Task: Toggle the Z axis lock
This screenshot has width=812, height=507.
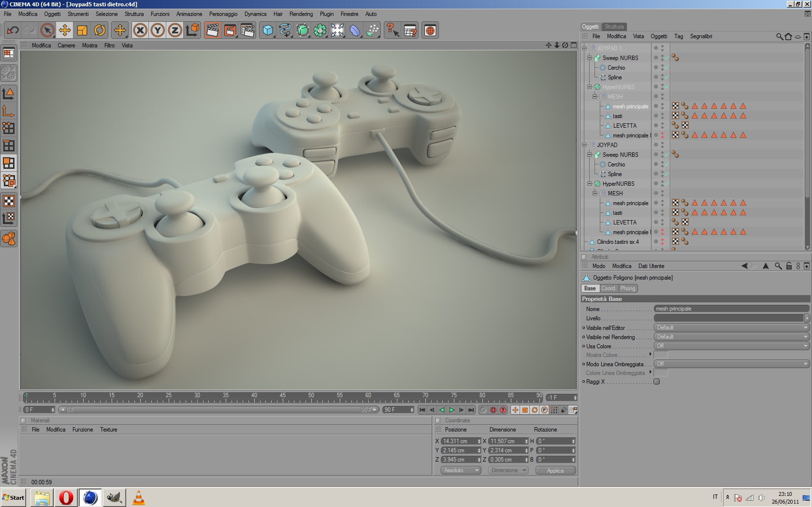Action: [175, 30]
